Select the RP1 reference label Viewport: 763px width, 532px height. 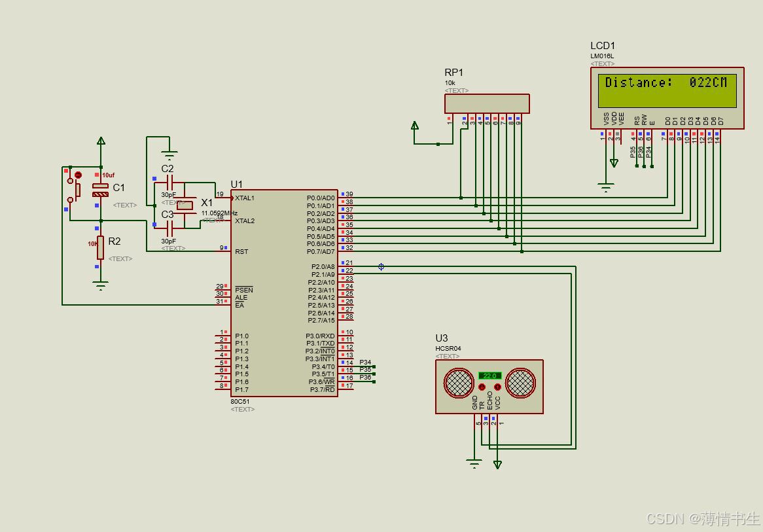tap(453, 73)
